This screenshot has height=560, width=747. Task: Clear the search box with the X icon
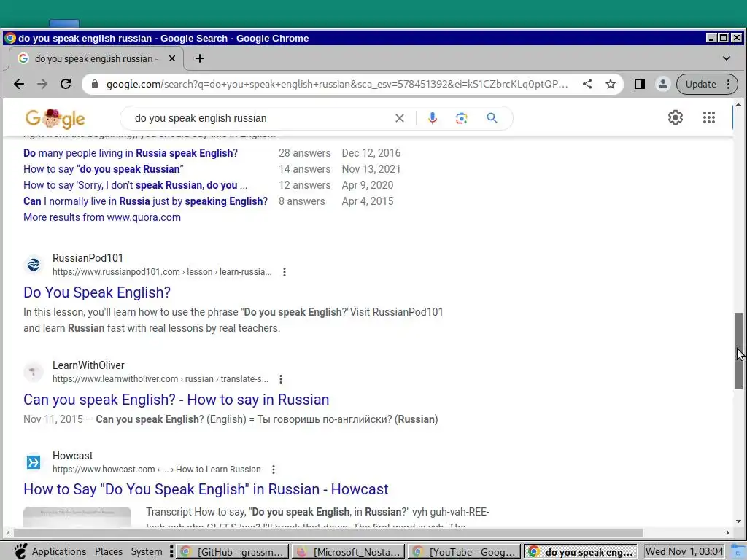(400, 118)
